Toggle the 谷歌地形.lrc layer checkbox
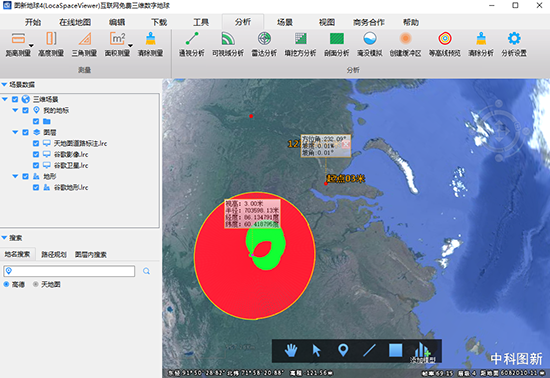550x378 pixels. tap(36, 187)
